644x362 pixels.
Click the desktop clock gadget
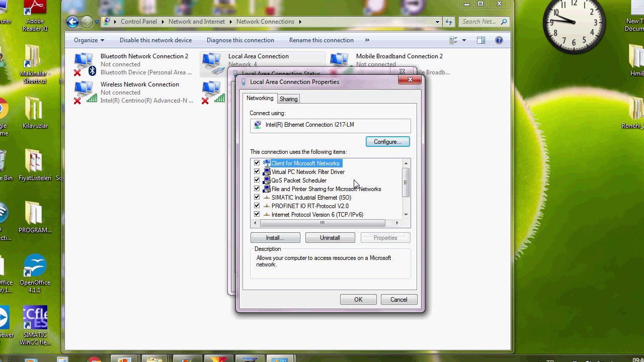(x=574, y=22)
